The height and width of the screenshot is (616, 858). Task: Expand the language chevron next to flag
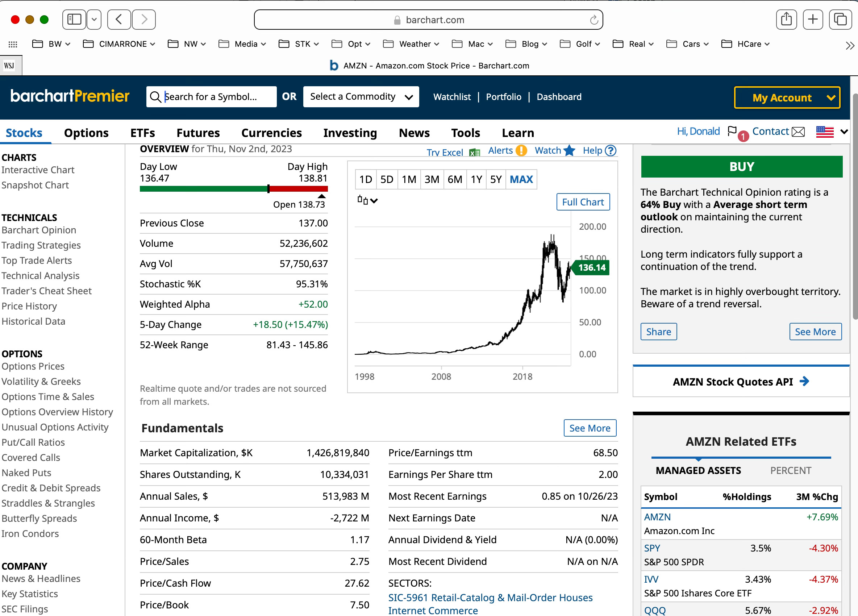point(844,132)
